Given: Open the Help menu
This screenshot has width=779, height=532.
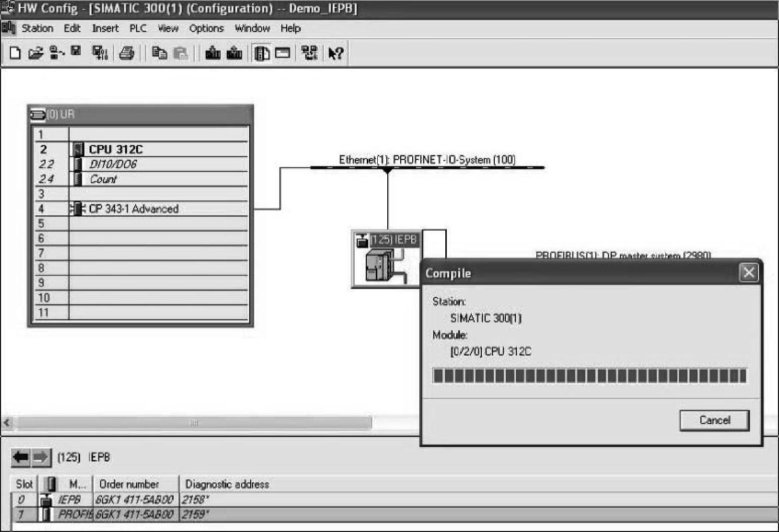Looking at the screenshot, I should (x=290, y=28).
